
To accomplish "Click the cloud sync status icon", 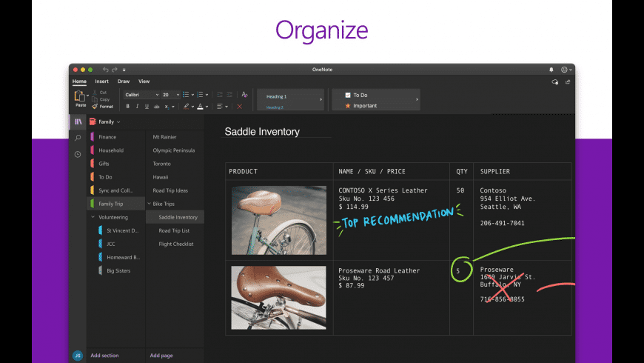I will point(555,81).
